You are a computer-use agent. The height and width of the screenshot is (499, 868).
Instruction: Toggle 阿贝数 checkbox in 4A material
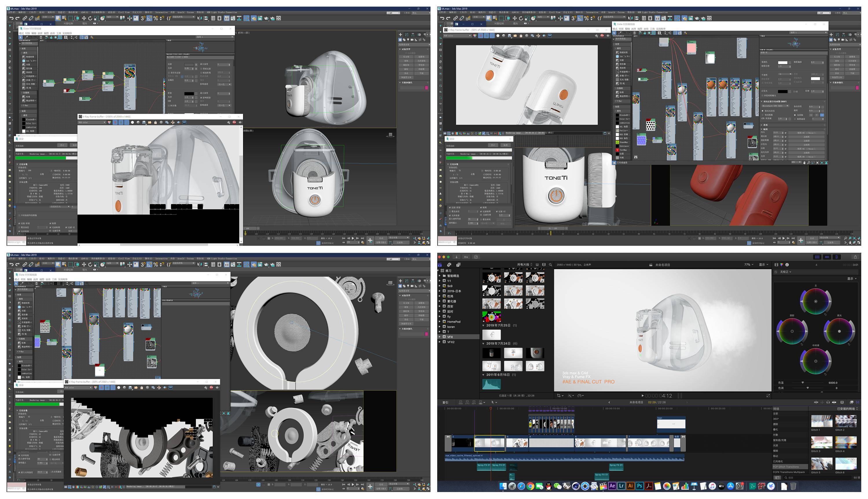(x=169, y=106)
